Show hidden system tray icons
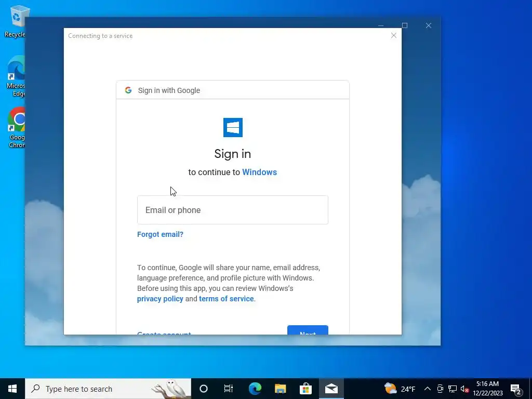 (428, 389)
